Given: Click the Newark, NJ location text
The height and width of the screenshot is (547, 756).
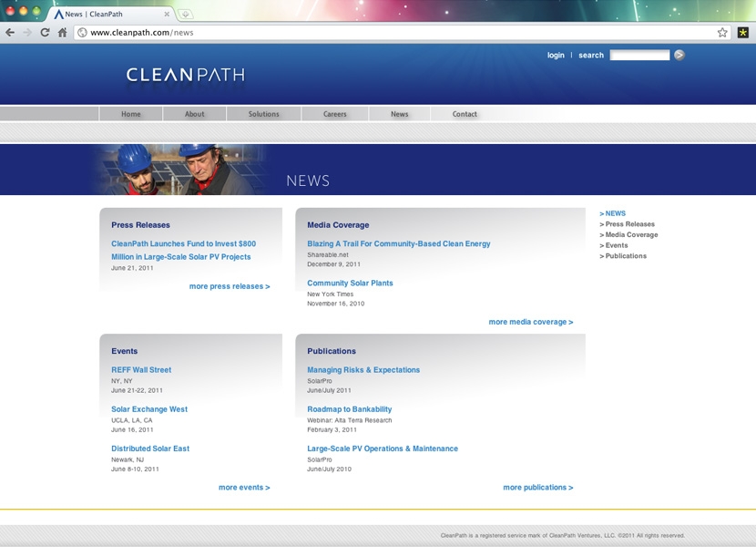Looking at the screenshot, I should coord(128,459).
